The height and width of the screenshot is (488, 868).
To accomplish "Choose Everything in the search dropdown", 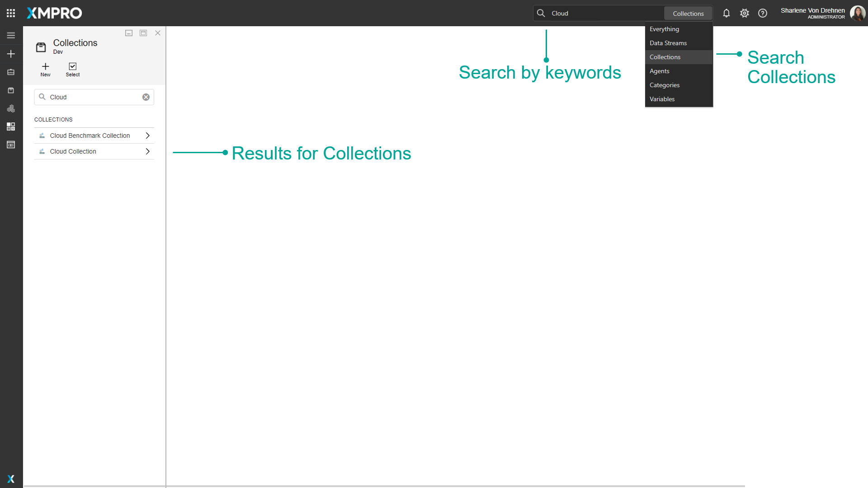I will pos(664,28).
